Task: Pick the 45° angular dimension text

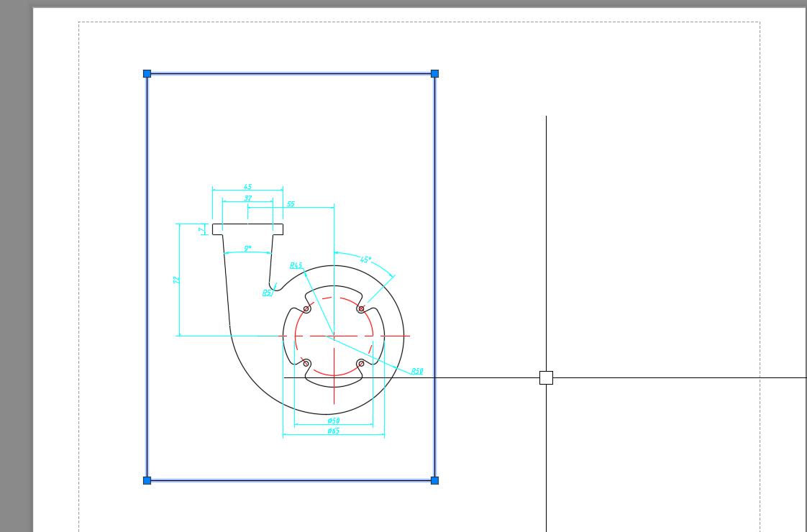Action: coord(365,260)
